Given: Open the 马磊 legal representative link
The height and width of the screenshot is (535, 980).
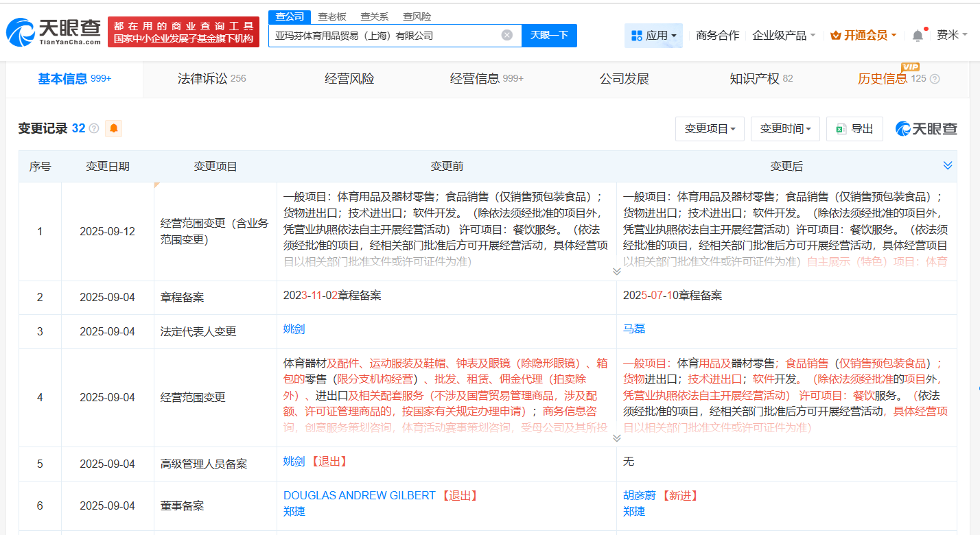Looking at the screenshot, I should [x=634, y=329].
